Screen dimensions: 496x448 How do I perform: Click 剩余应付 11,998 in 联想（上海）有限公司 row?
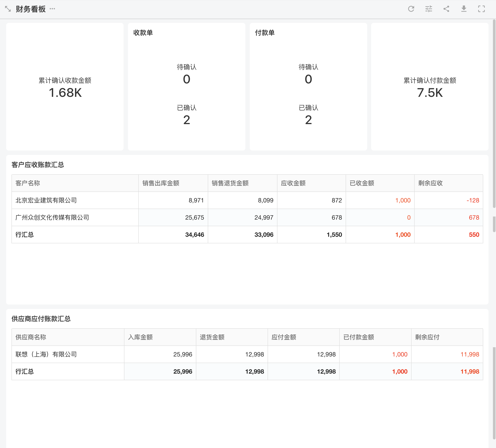[x=447, y=354]
